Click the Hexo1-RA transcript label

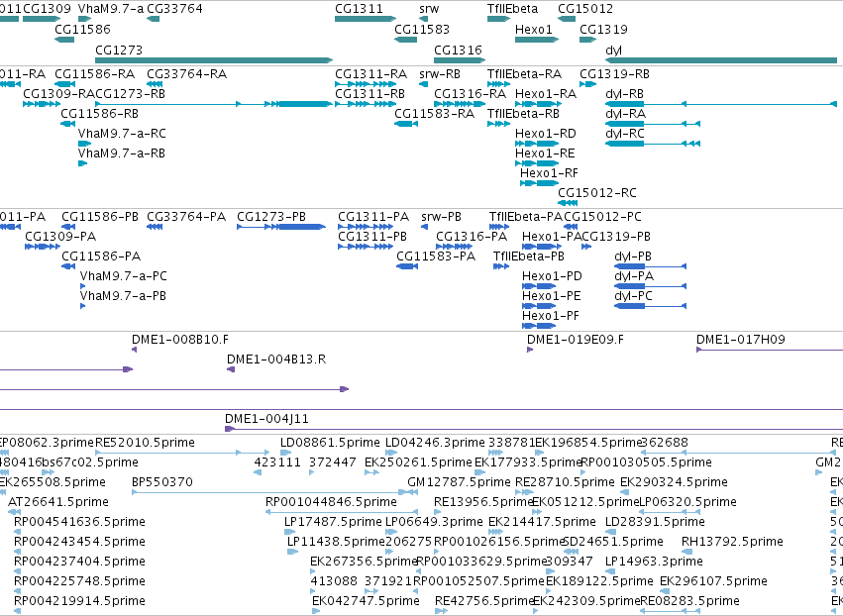[546, 94]
